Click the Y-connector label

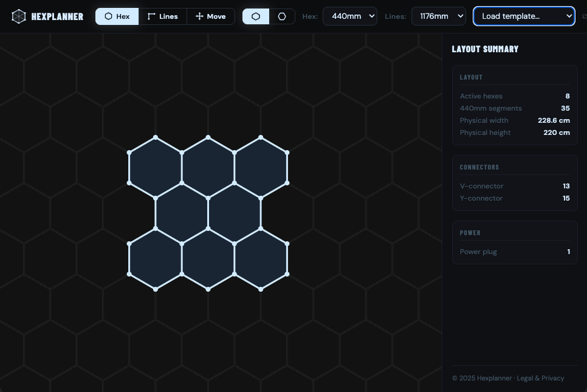[x=481, y=198]
